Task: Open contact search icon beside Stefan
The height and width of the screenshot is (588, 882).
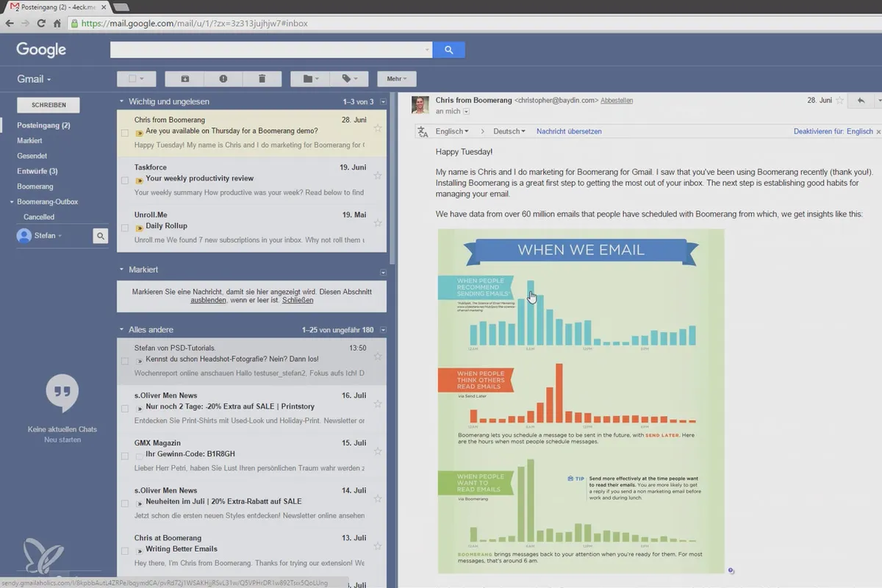Action: (101, 236)
